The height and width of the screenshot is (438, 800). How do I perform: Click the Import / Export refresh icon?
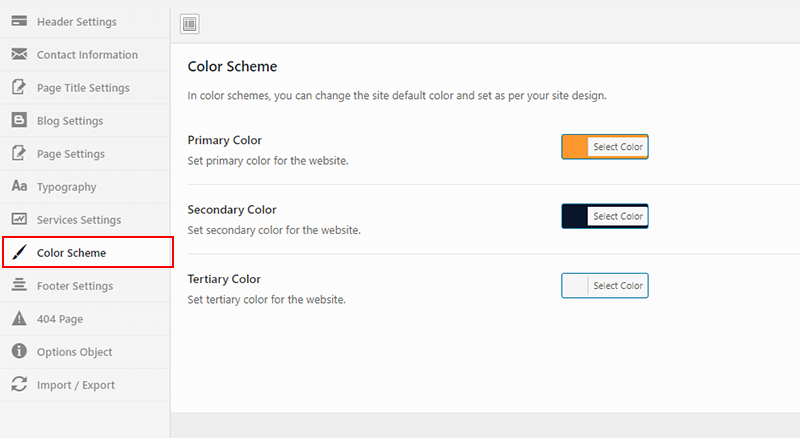click(x=19, y=384)
